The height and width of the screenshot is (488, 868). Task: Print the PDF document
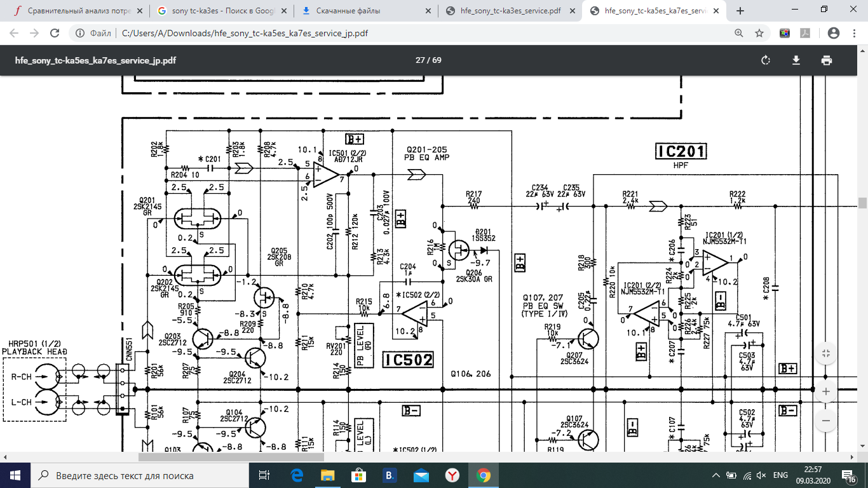coord(826,60)
